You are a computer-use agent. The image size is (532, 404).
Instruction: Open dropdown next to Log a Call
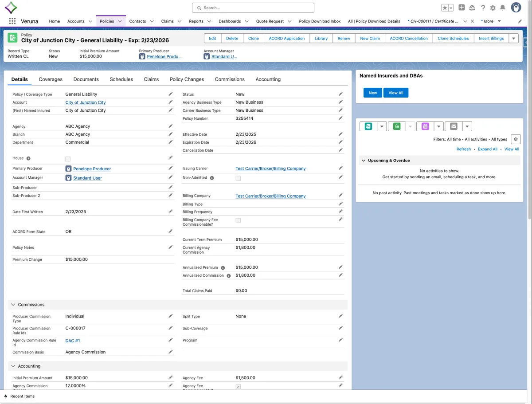(x=382, y=126)
